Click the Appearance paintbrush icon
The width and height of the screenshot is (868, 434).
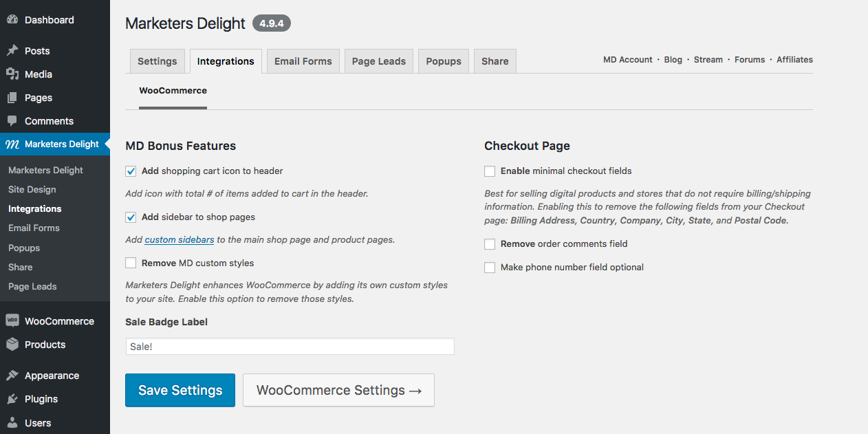click(x=12, y=376)
